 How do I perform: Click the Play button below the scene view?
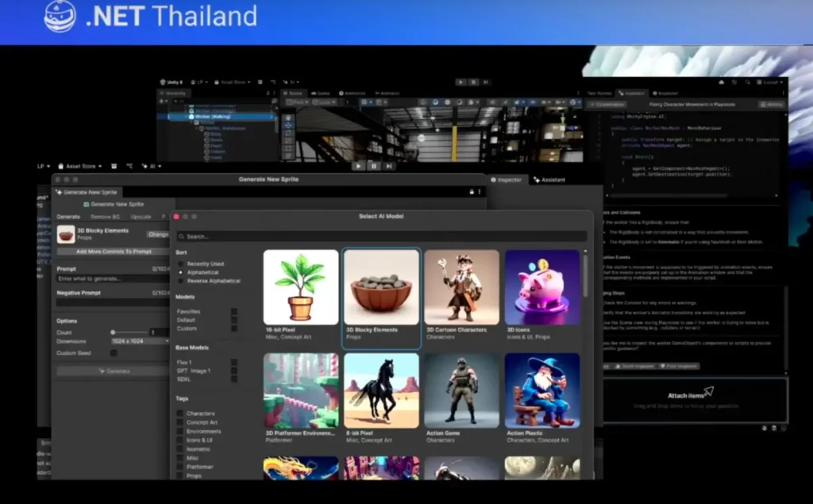pyautogui.click(x=359, y=166)
